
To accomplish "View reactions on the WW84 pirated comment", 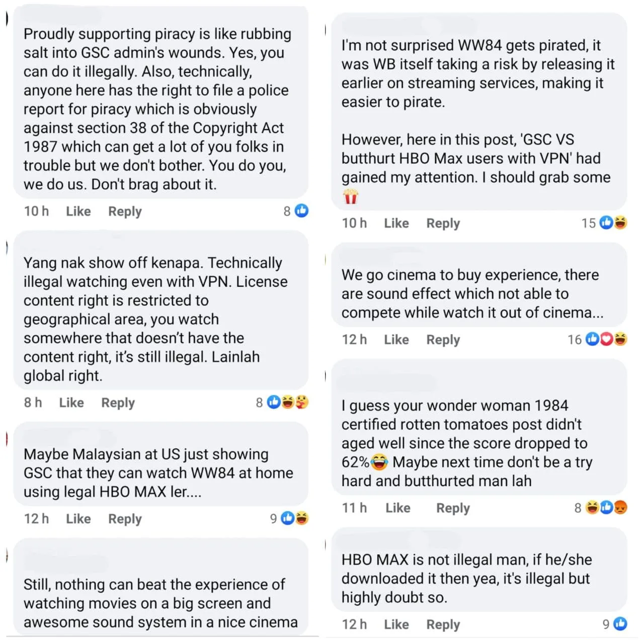I will [x=613, y=222].
